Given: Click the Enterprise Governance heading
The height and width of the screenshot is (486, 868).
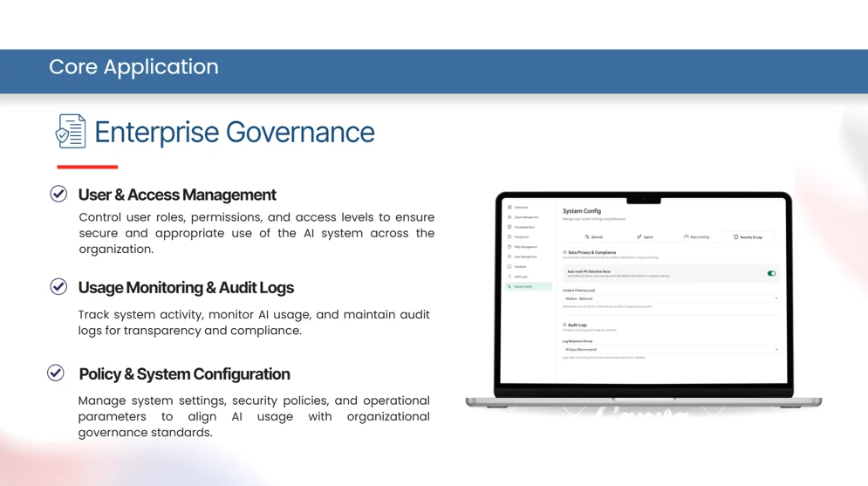Looking at the screenshot, I should [x=234, y=132].
